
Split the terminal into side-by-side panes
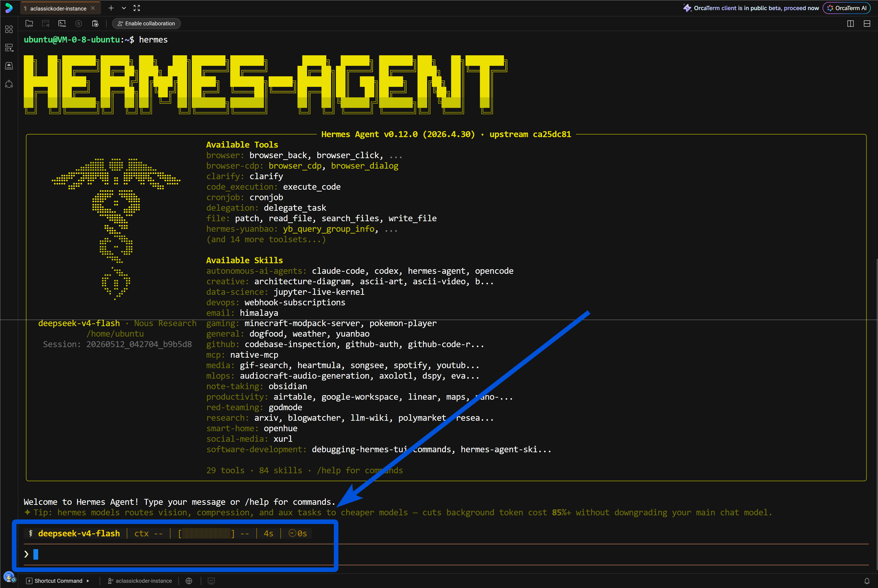(851, 24)
